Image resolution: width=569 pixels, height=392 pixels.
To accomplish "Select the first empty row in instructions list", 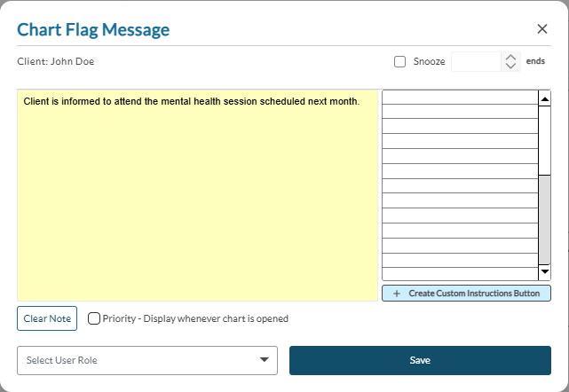I will coord(460,98).
